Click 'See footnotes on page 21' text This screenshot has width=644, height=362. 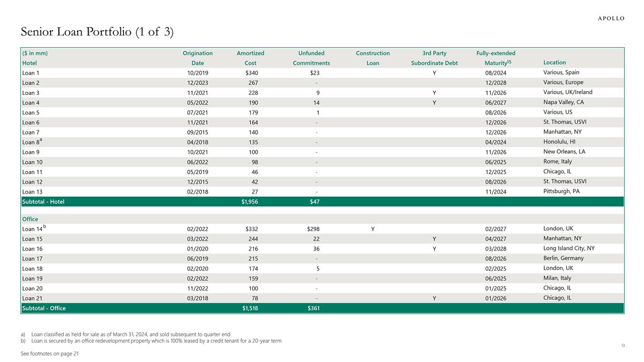coord(49,353)
